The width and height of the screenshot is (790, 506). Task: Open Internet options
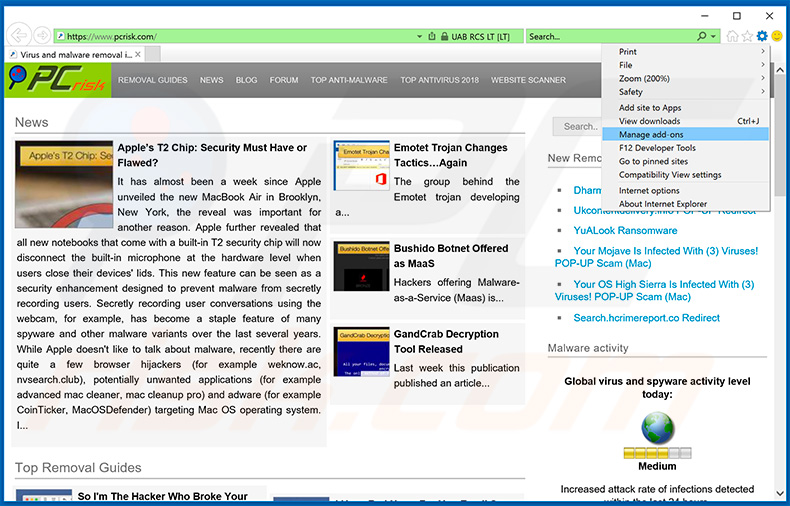(x=686, y=191)
